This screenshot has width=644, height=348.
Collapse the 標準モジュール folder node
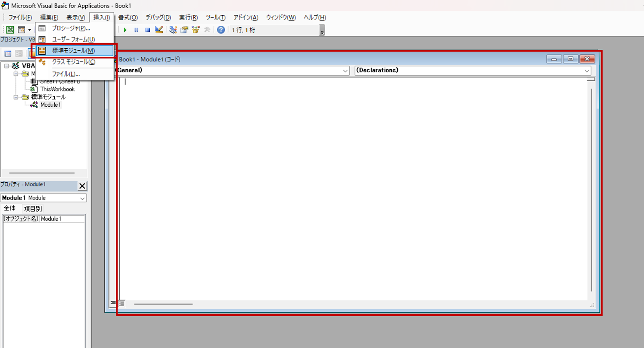[16, 97]
